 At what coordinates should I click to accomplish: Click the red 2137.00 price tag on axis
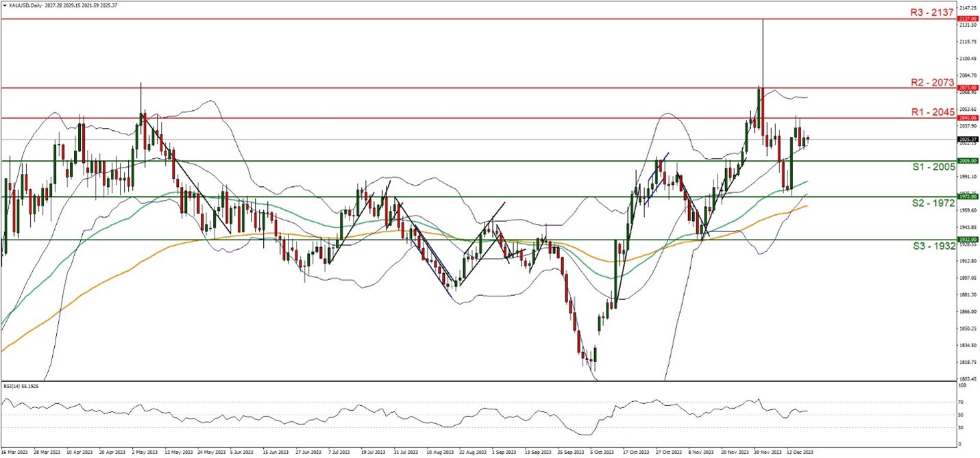tap(967, 19)
